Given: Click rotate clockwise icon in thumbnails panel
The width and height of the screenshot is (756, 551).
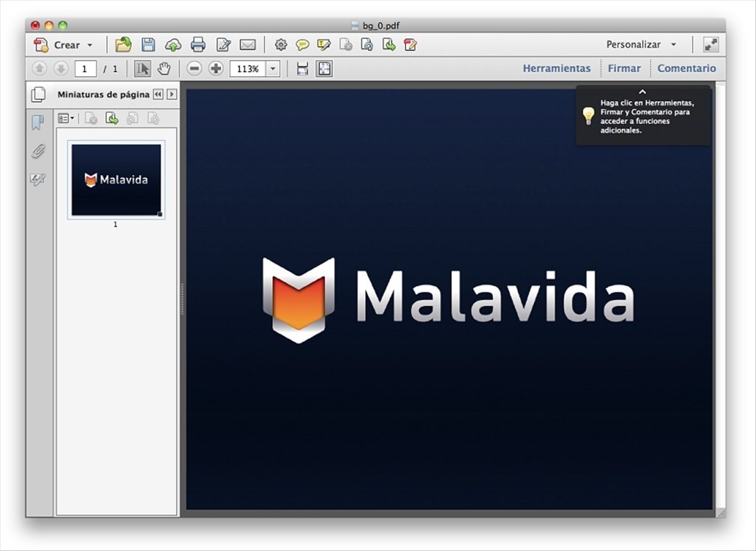Looking at the screenshot, I should click(x=153, y=118).
